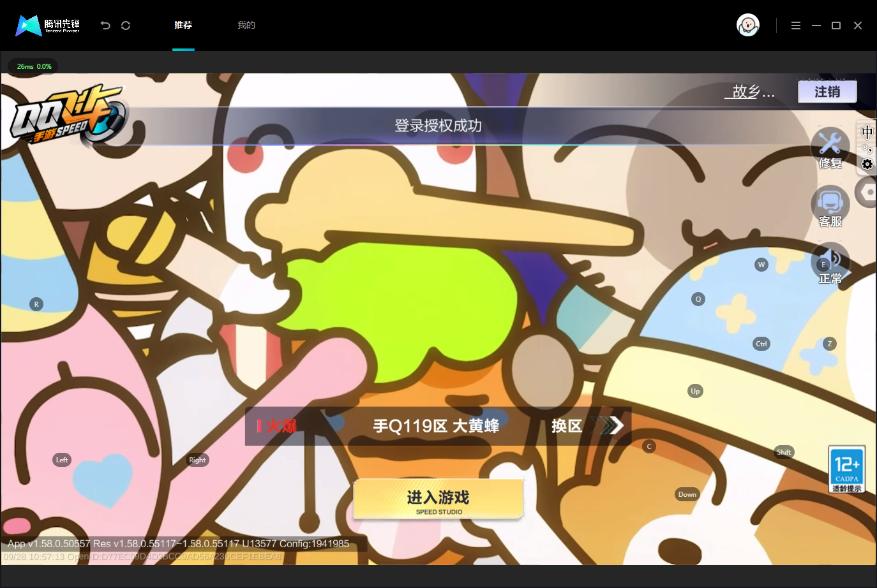Click the Q key overlay button
877x588 pixels.
[x=698, y=299]
